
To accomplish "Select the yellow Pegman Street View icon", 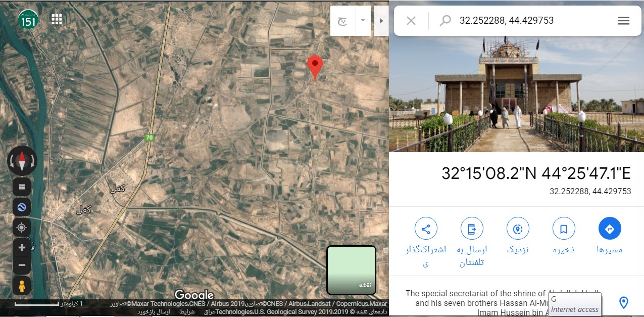I will tap(22, 286).
